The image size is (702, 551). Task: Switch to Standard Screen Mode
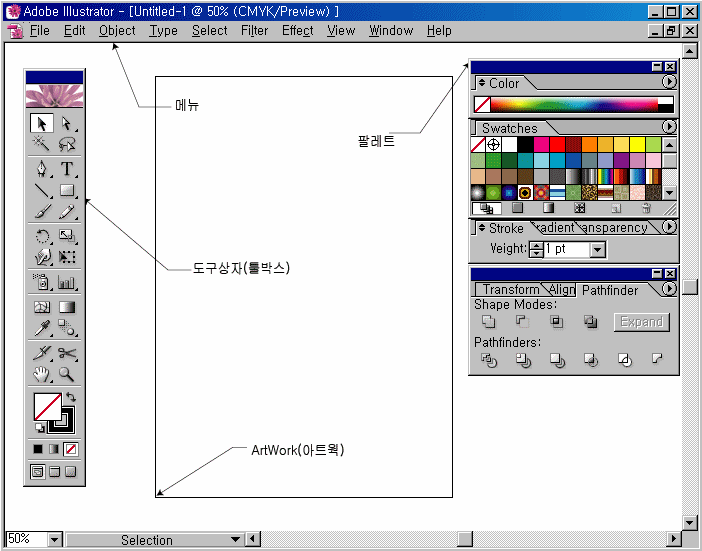coord(38,471)
